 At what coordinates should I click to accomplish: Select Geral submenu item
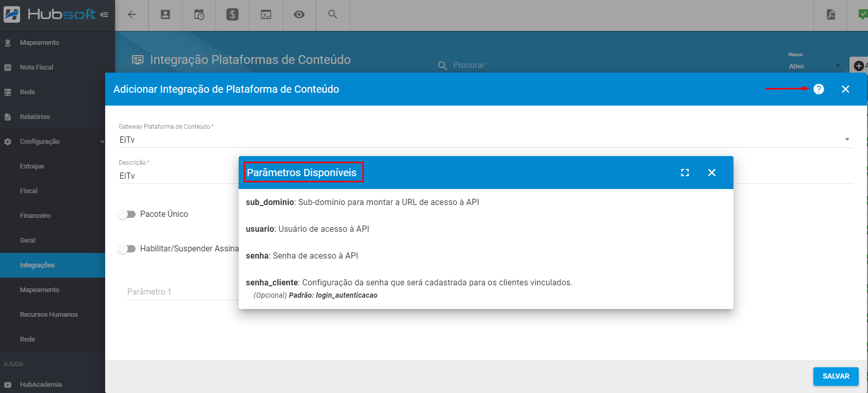28,241
